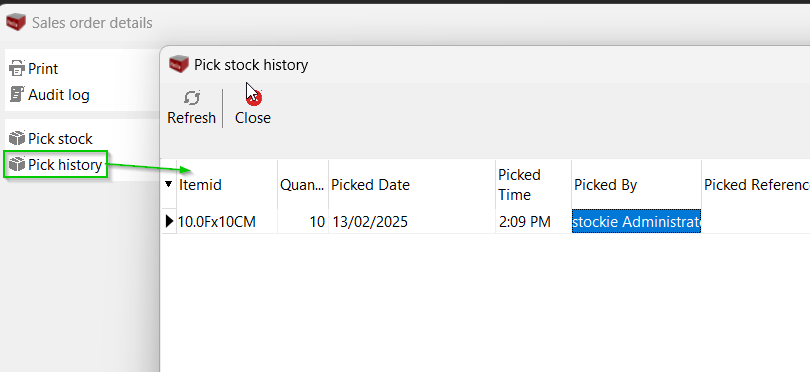Click the Picked Reference column header
This screenshot has width=810, height=372.
756,184
